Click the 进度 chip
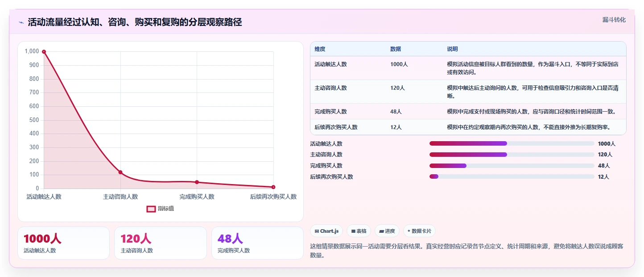The image size is (644, 277). click(x=387, y=231)
